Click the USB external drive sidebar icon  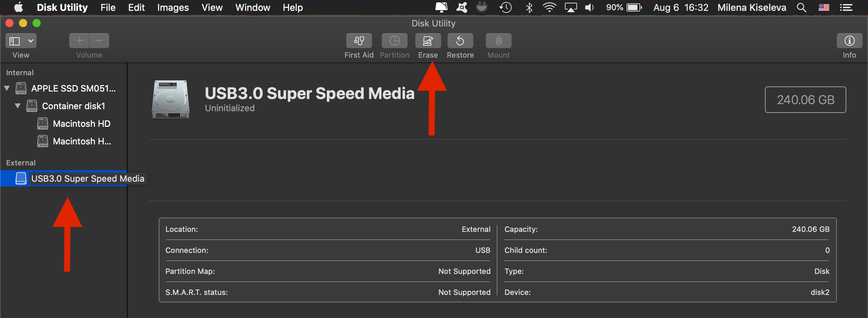tap(21, 178)
